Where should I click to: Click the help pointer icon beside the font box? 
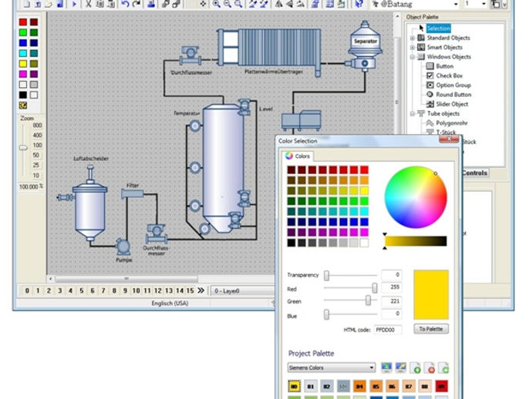point(359,4)
